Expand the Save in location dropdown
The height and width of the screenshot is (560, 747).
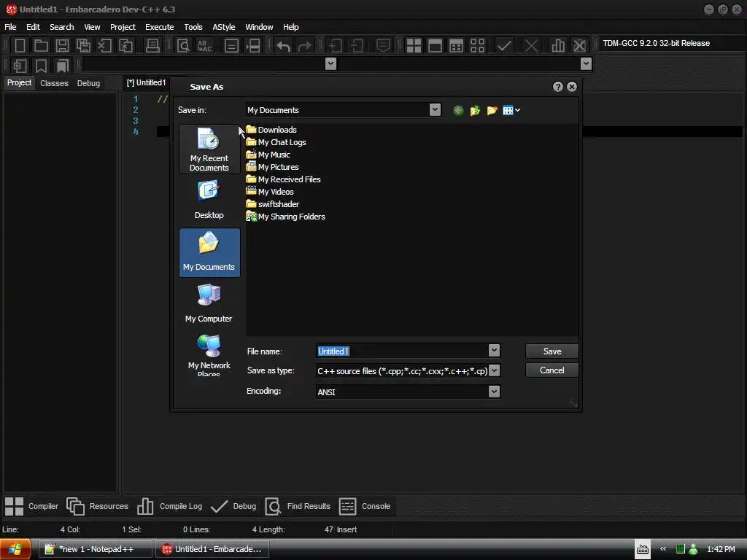tap(435, 110)
